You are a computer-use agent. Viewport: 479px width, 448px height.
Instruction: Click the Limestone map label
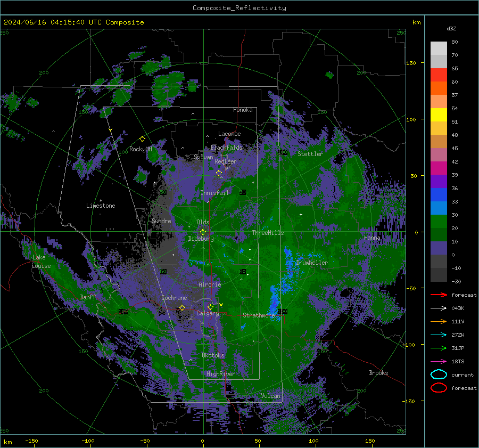101,206
